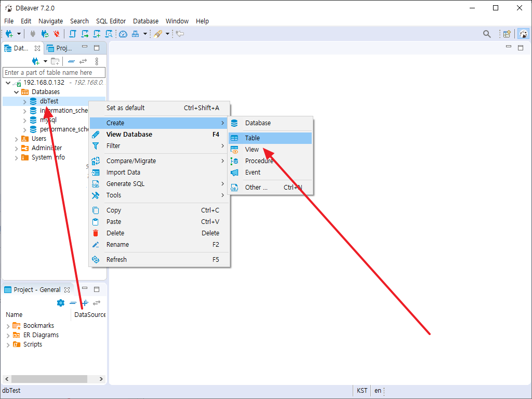Click the scrollbar right arrow in Project panel

click(101, 379)
